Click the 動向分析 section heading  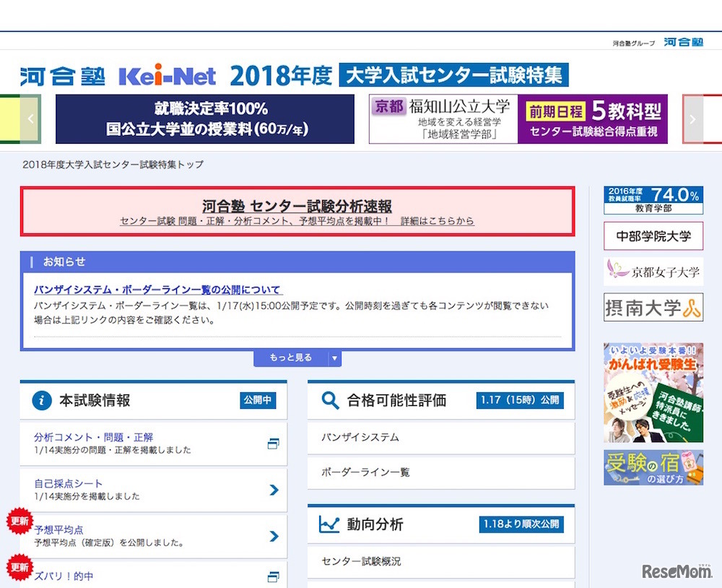(x=375, y=524)
